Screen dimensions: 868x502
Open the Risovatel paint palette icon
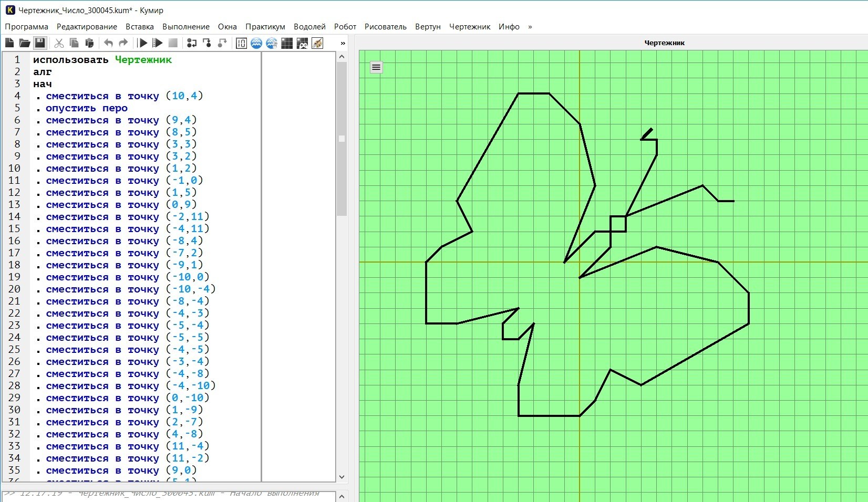317,43
